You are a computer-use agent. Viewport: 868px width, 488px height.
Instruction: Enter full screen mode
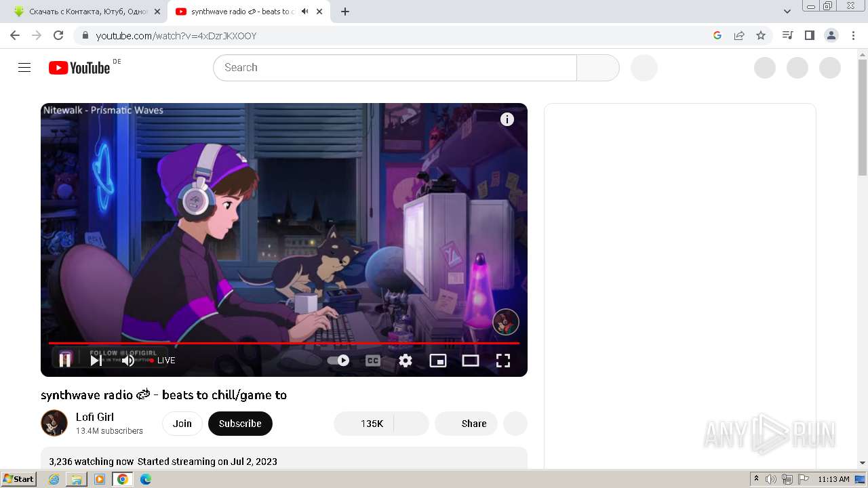pos(503,361)
